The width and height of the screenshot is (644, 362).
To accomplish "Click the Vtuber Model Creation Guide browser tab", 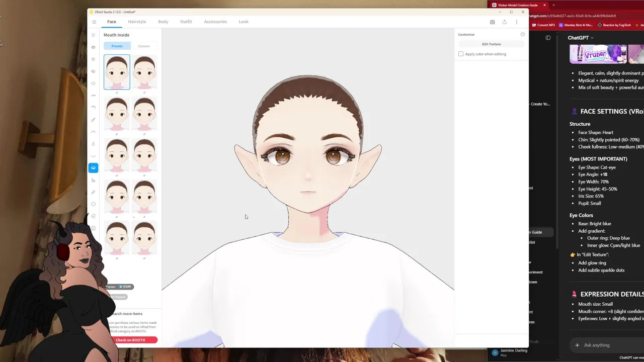I will click(517, 5).
